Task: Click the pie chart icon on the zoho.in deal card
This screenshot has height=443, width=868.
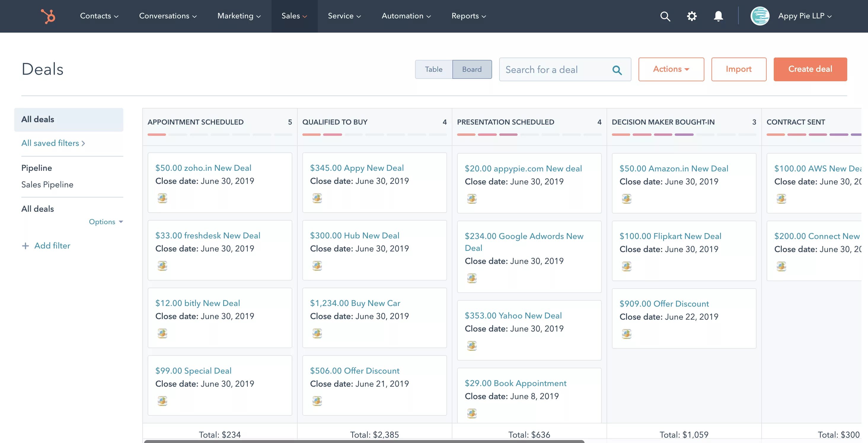Action: tap(162, 198)
